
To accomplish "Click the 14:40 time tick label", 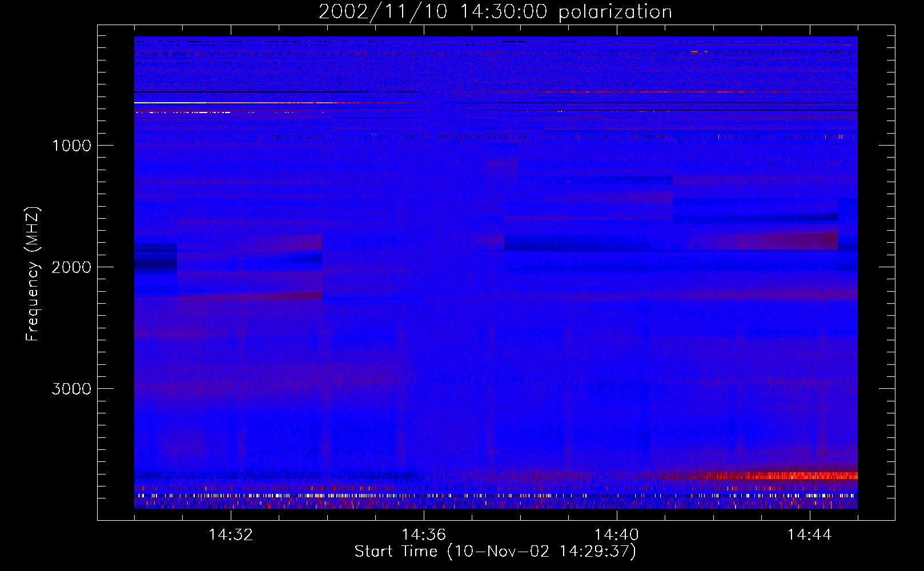I will point(617,535).
